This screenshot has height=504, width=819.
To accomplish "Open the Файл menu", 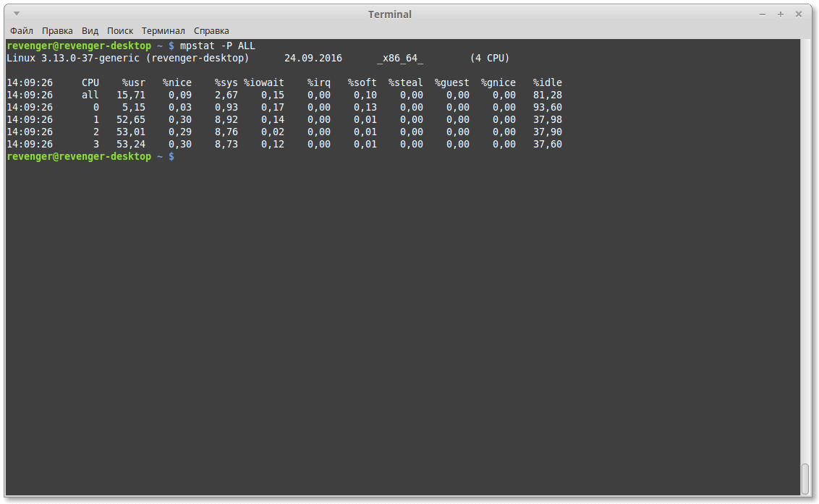I will [22, 31].
